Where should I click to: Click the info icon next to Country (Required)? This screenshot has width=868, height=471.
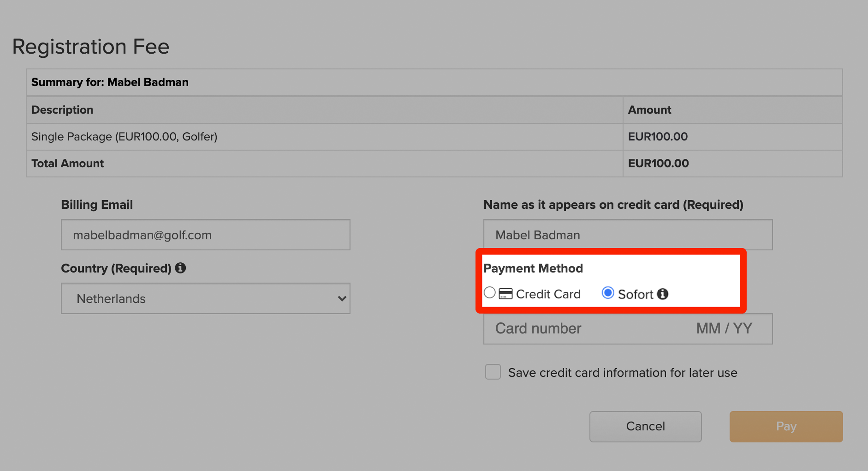(180, 268)
